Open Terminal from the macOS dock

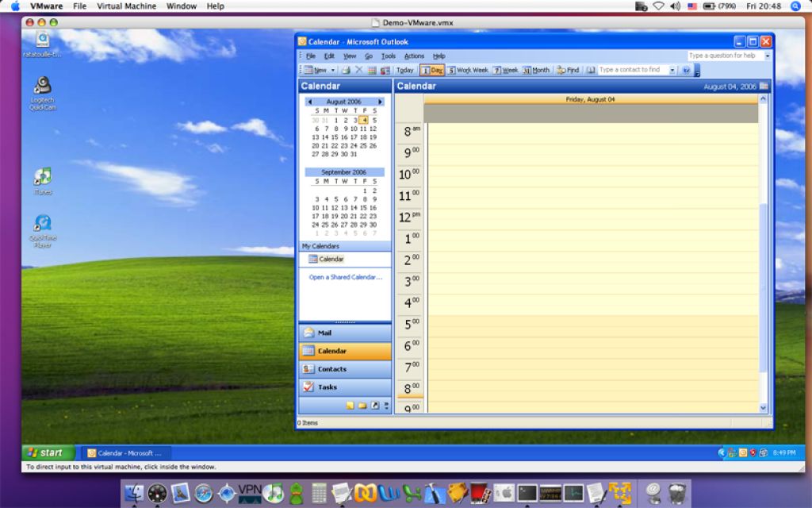(x=527, y=493)
